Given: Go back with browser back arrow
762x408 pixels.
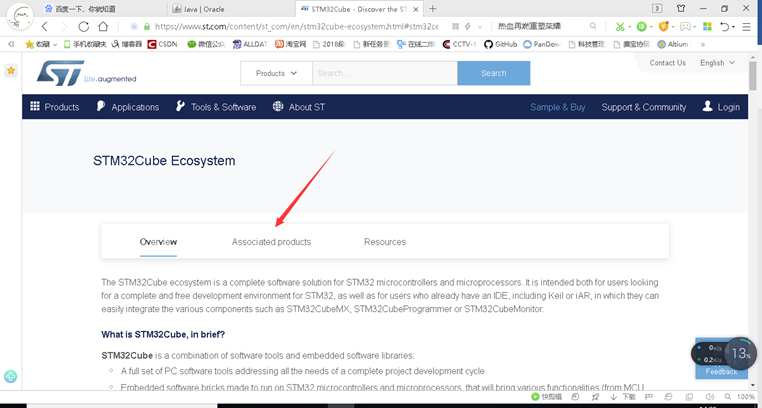Looking at the screenshot, I should click(x=45, y=27).
